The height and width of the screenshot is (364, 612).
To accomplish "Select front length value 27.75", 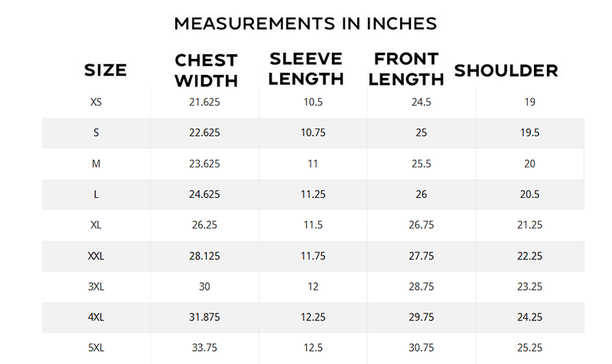I will pos(422,256).
